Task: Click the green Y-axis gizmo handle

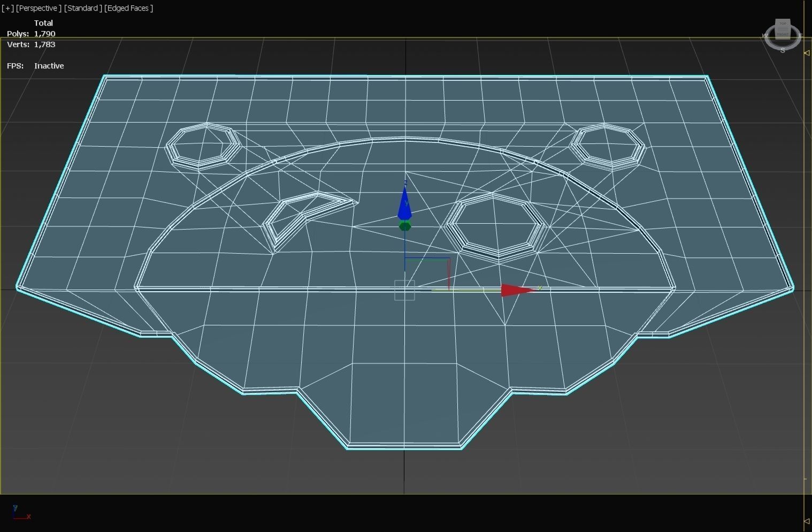Action: [405, 226]
